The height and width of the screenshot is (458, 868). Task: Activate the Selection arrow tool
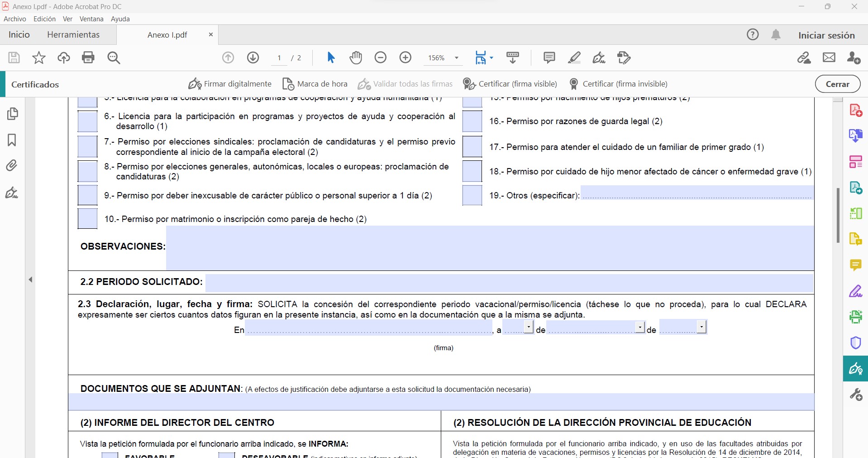tap(331, 58)
